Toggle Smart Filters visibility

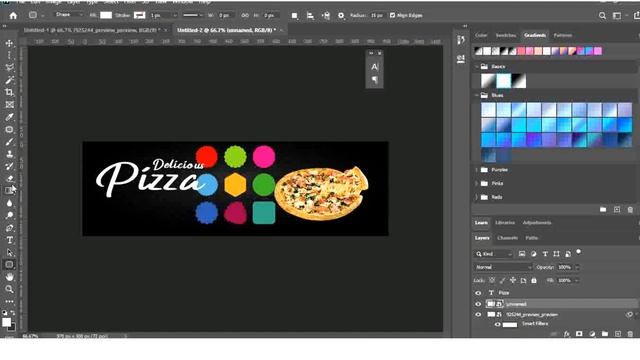(x=497, y=324)
